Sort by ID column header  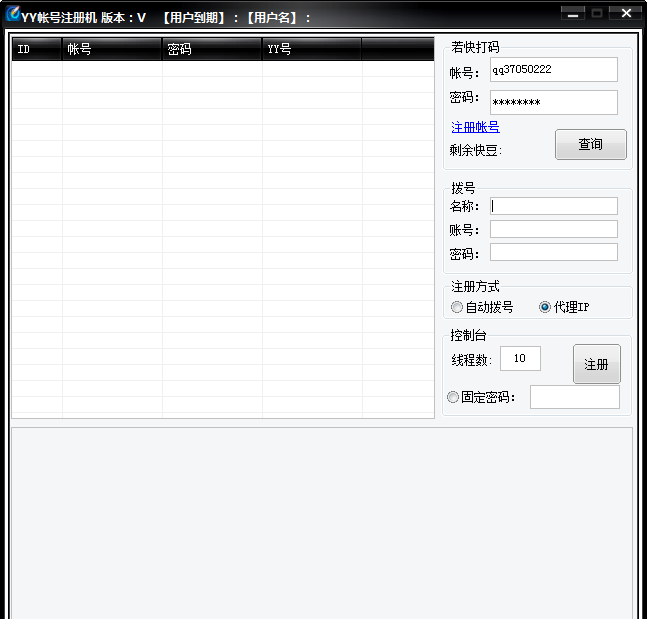(x=37, y=49)
